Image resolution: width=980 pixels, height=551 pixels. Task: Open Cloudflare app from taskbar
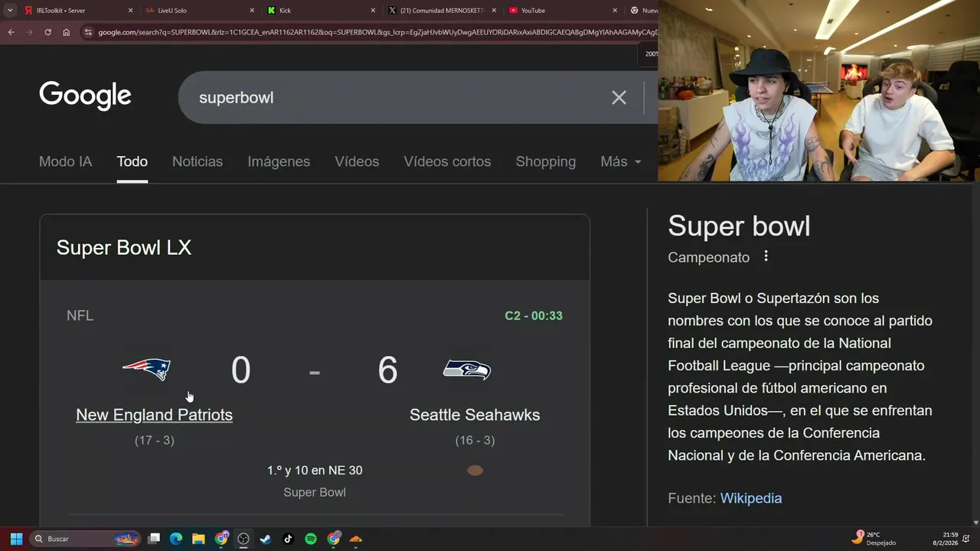[355, 539]
